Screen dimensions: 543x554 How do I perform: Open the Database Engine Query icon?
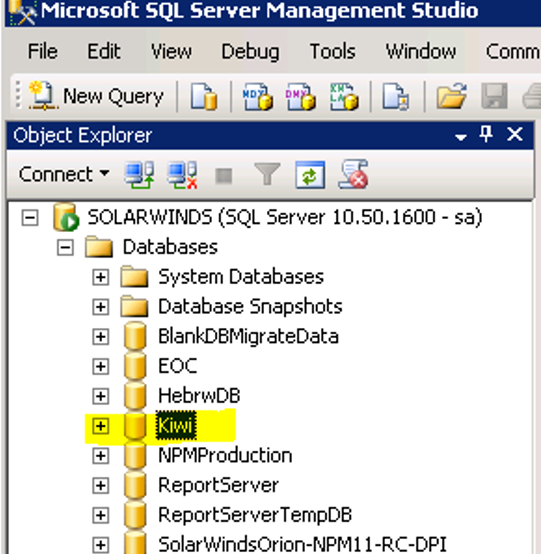click(x=203, y=96)
